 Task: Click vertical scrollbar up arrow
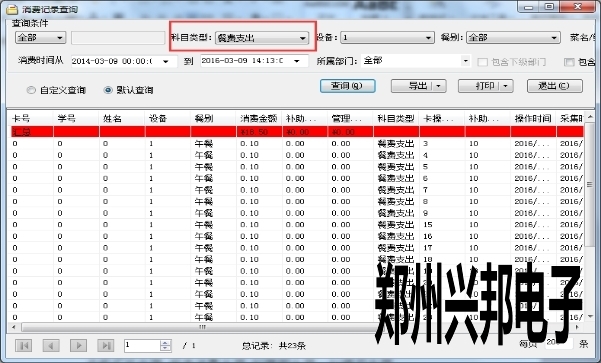pyautogui.click(x=590, y=117)
